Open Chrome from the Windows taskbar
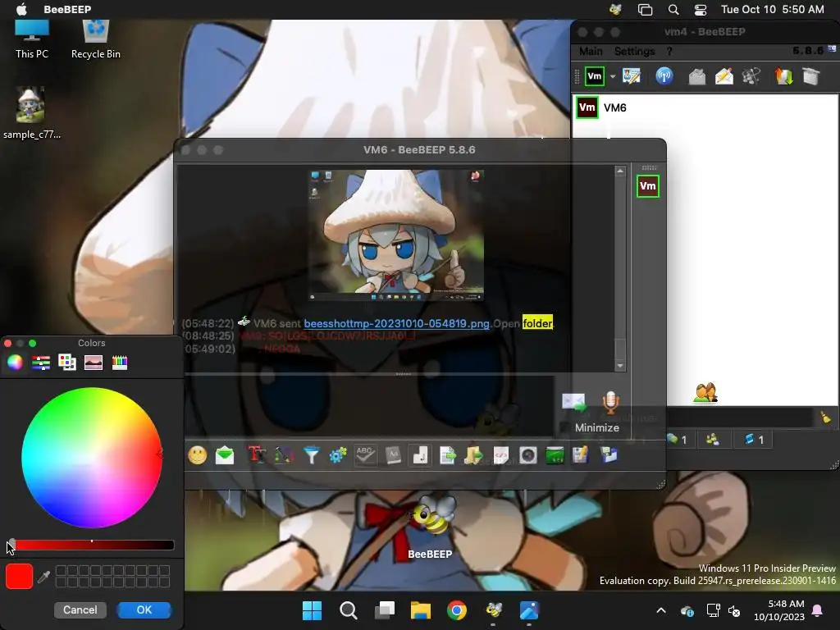The height and width of the screenshot is (630, 840). click(x=456, y=610)
